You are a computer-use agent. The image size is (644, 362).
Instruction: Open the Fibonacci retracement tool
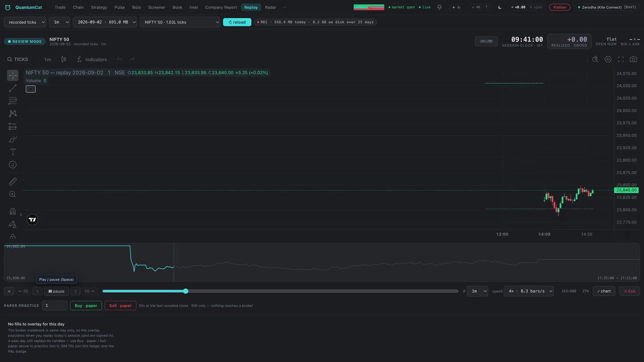pyautogui.click(x=13, y=101)
